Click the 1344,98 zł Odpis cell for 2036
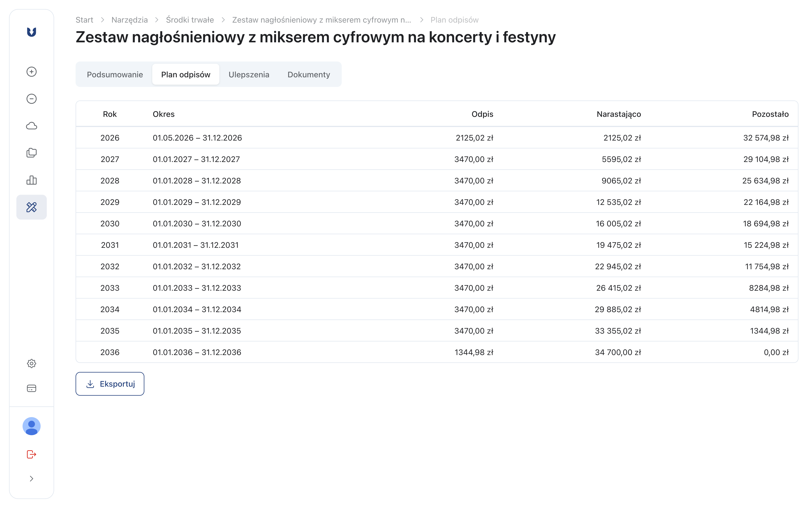 coord(474,352)
